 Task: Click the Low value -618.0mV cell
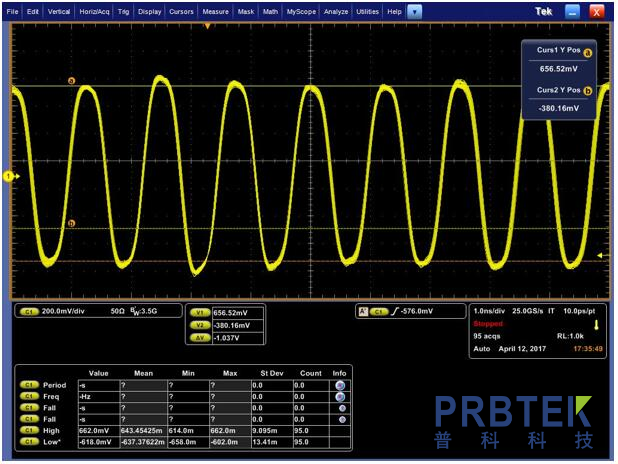(x=99, y=442)
